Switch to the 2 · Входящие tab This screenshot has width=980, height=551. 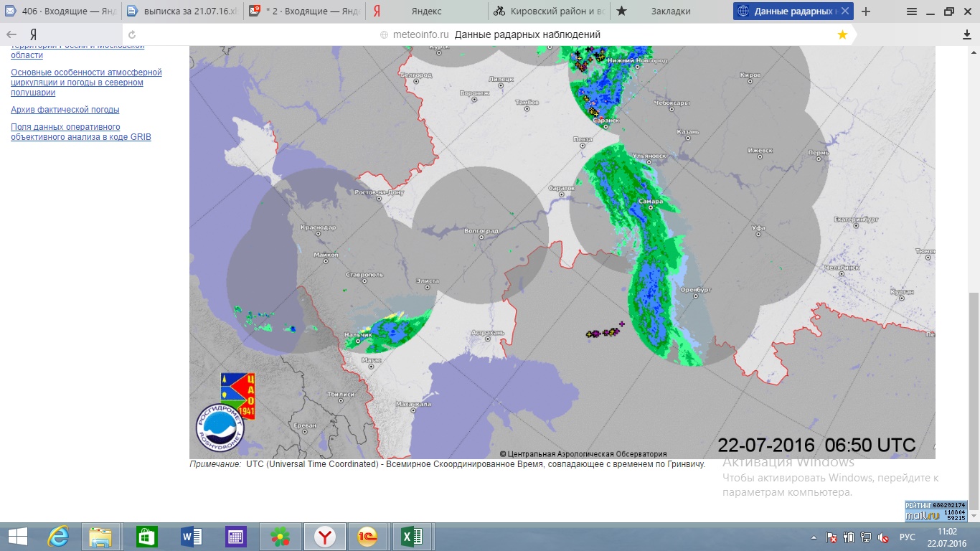[304, 11]
